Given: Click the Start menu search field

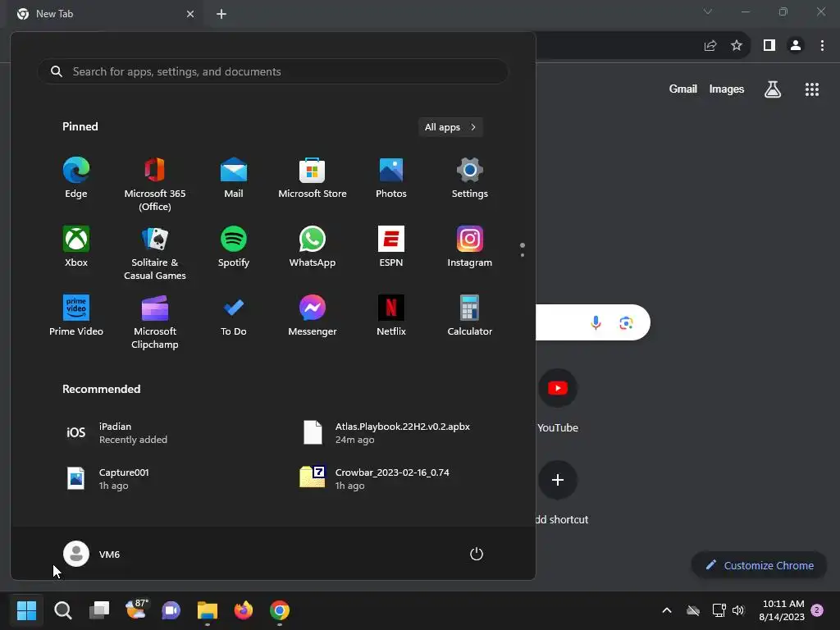Looking at the screenshot, I should (x=272, y=71).
